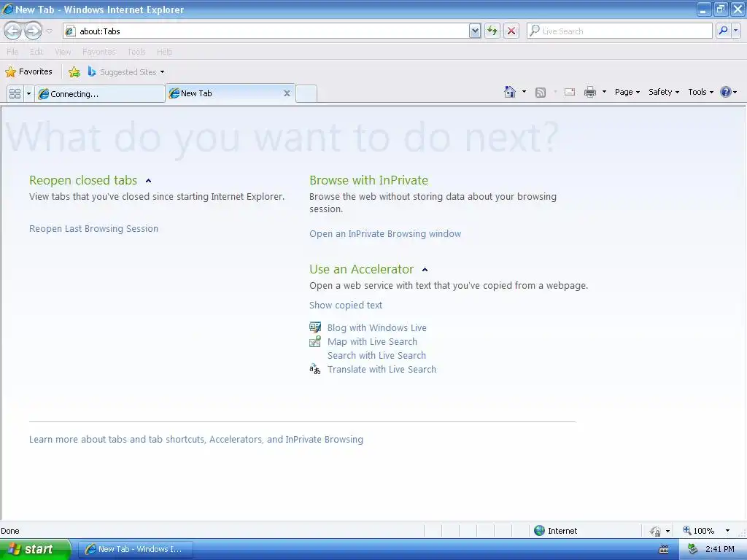This screenshot has height=560, width=747.
Task: Open an InPrivate Browsing window link
Action: tap(385, 234)
